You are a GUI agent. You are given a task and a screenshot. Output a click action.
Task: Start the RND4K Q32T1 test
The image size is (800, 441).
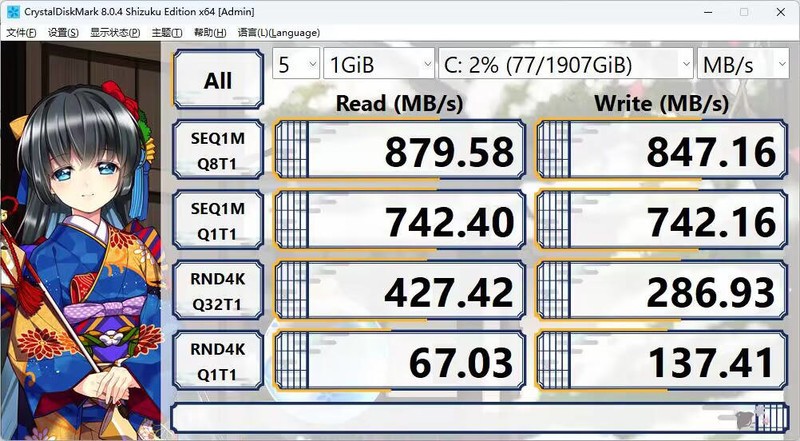(x=218, y=290)
